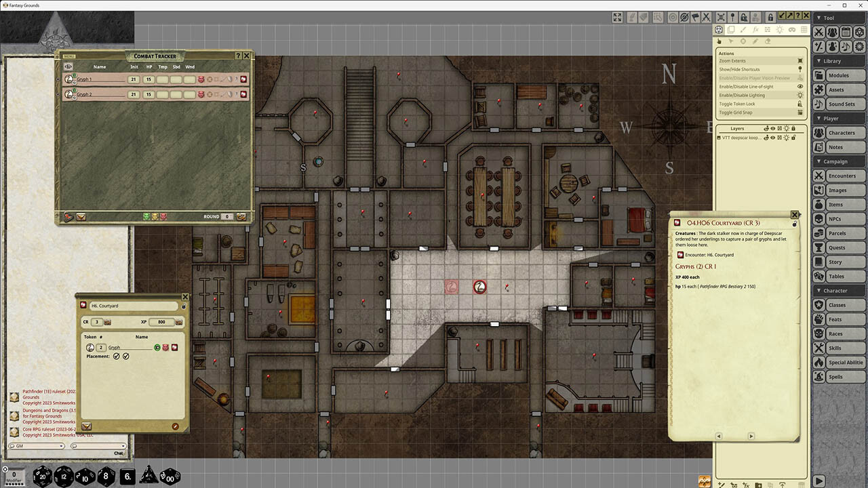Open the Options gear icon in sidebar
Image resolution: width=868 pixels, height=488 pixels.
pyautogui.click(x=859, y=47)
